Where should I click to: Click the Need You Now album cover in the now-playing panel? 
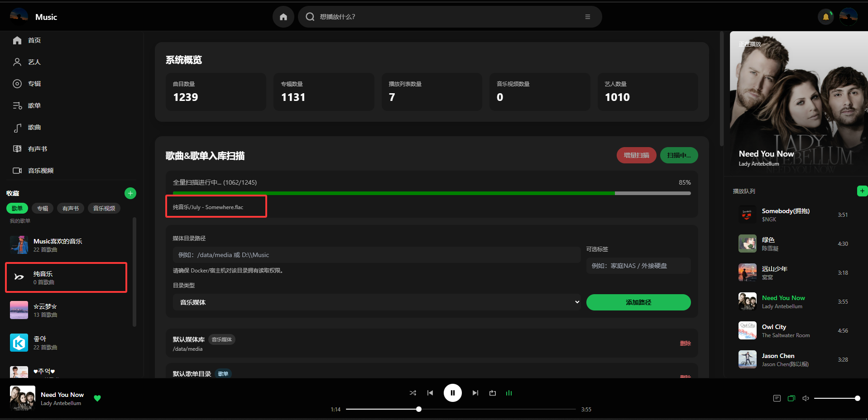(x=799, y=104)
